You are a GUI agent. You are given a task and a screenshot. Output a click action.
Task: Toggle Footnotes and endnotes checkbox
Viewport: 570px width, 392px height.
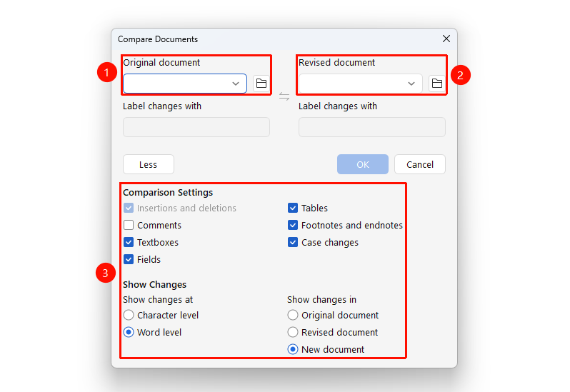pos(293,225)
